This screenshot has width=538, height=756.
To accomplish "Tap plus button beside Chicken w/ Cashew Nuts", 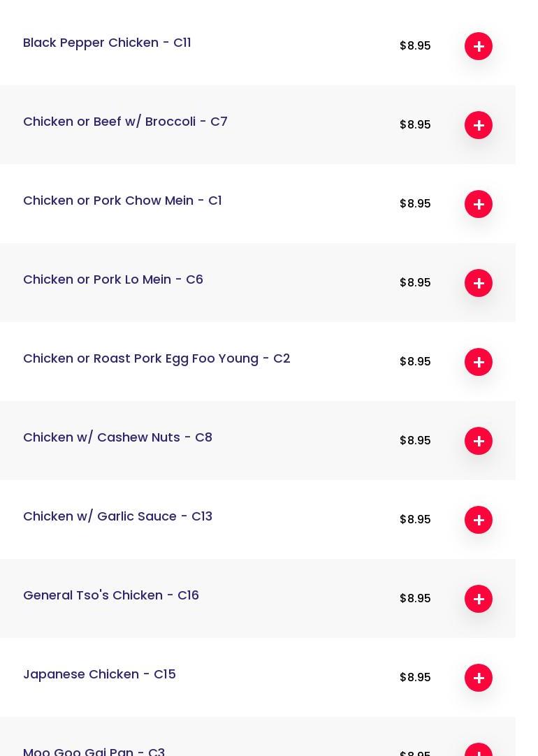I will coord(479,441).
